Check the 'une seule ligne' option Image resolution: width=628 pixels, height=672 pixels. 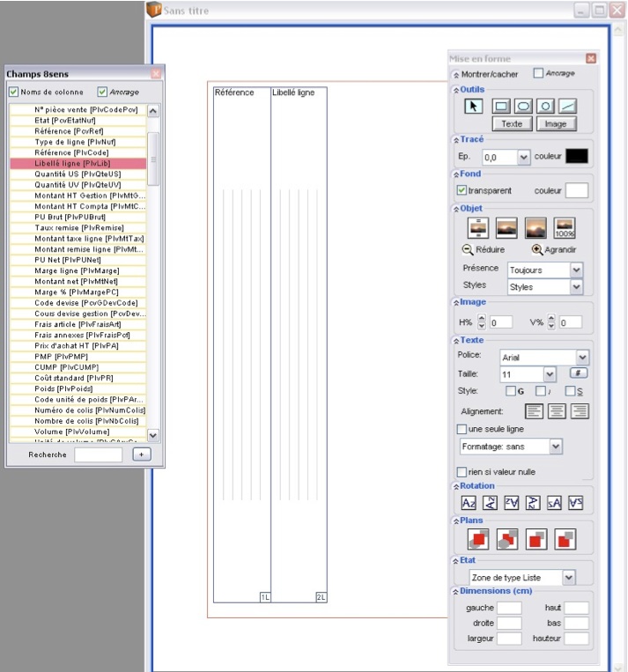[462, 429]
